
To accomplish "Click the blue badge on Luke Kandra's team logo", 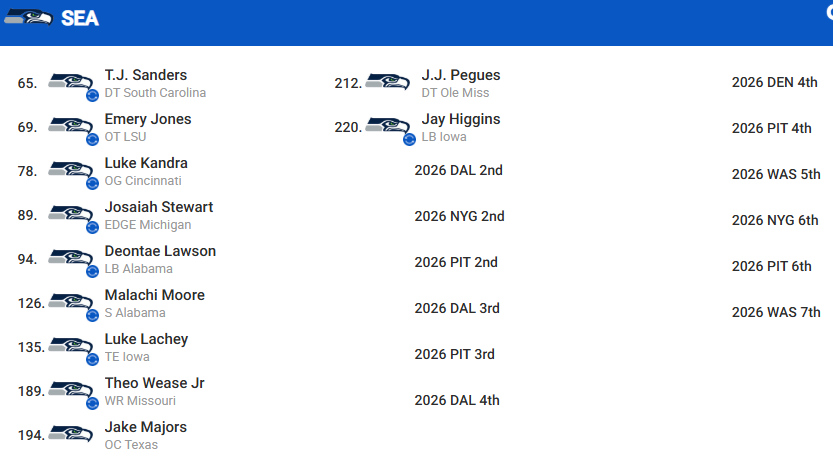I will 92,184.
